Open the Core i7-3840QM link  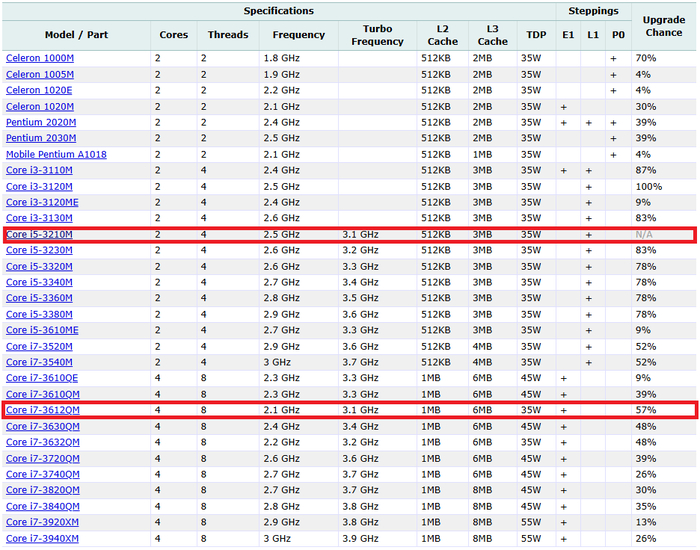[x=43, y=506]
